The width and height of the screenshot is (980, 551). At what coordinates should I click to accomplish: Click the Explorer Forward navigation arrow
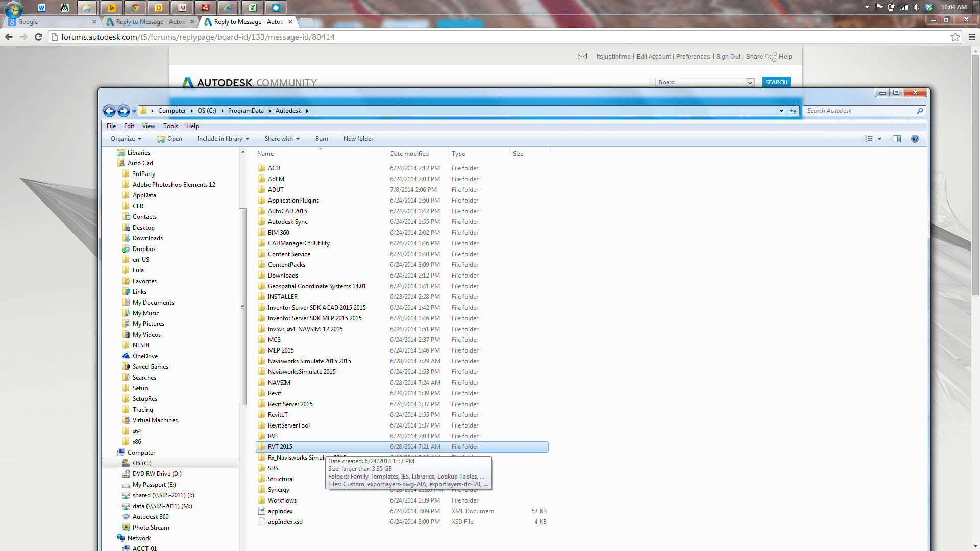coord(123,111)
